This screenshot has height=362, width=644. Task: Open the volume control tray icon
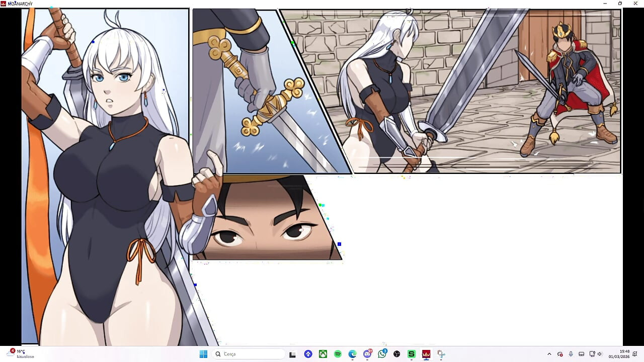(x=600, y=354)
